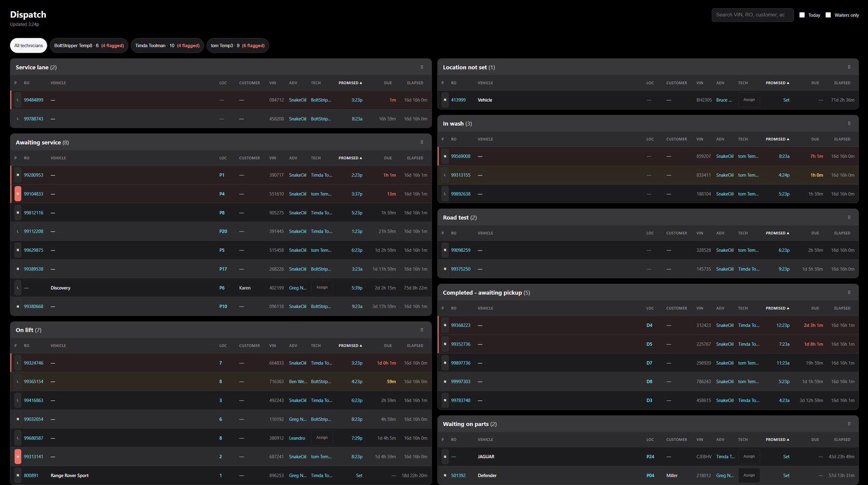Click drag handle on Location not set panel

849,67
